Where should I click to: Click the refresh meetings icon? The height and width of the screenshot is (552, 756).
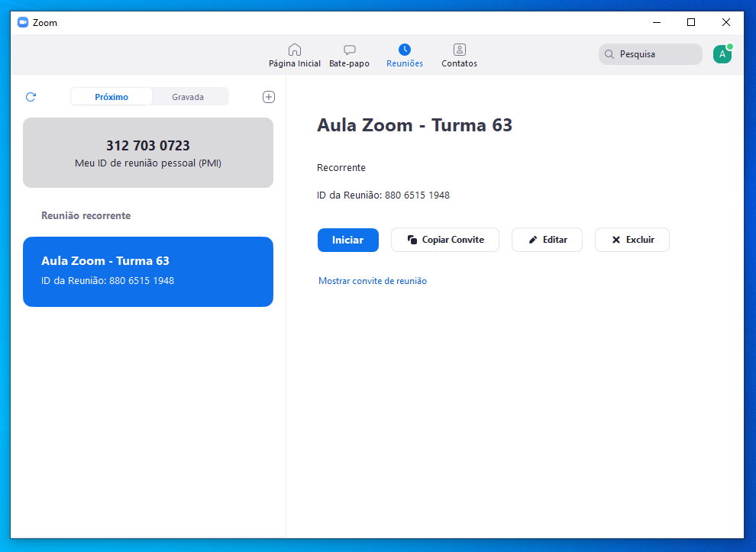31,97
